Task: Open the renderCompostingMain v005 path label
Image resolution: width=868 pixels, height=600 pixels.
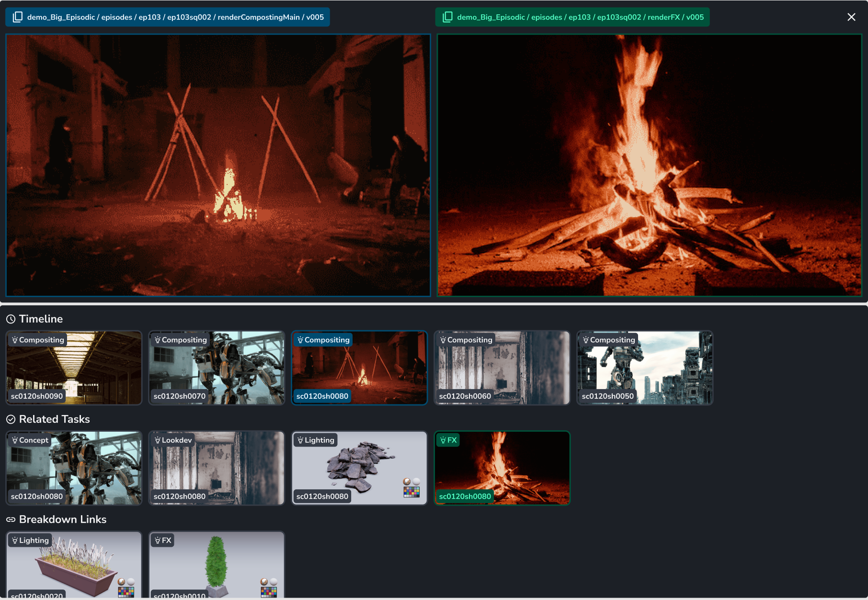Action: pos(175,17)
